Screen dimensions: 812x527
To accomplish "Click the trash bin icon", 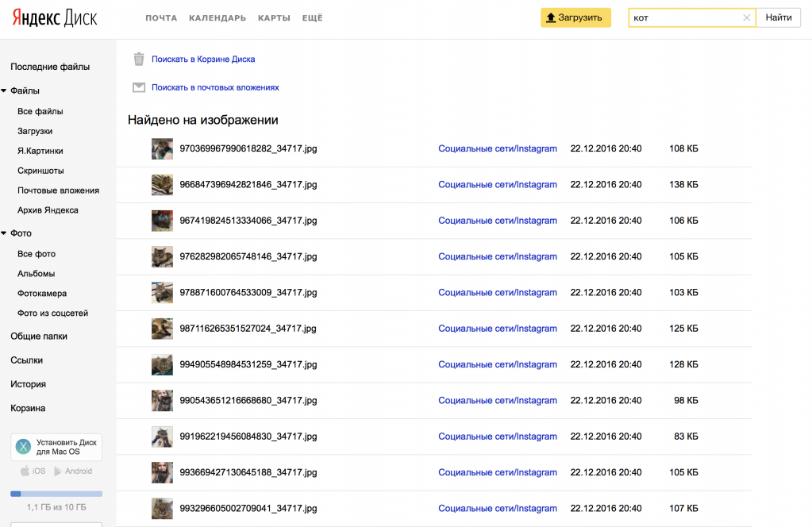I will 139,59.
